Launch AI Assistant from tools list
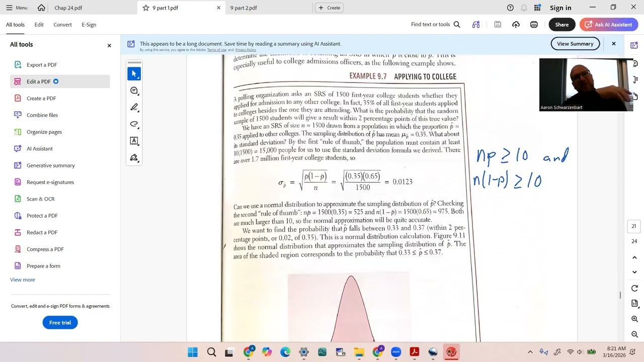Screen dimensions: 644x362 point(40,149)
